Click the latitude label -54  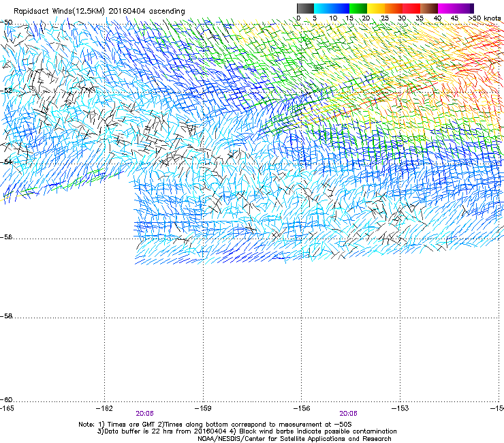(x=6, y=162)
